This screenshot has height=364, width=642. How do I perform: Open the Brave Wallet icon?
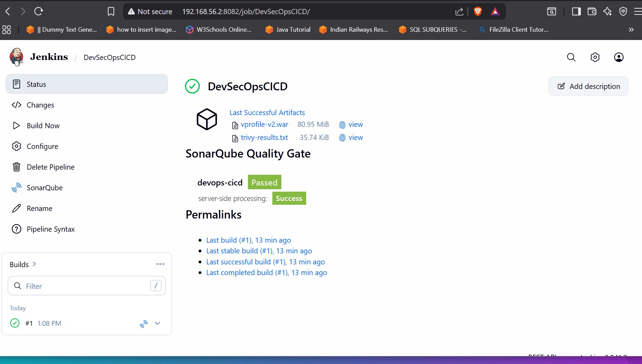(x=592, y=11)
